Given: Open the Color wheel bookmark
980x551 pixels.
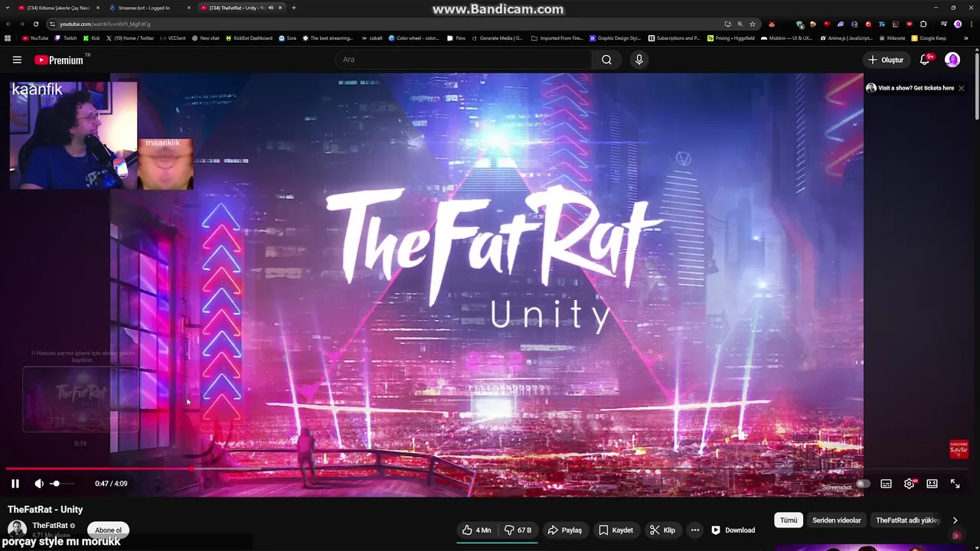Looking at the screenshot, I should (x=413, y=37).
